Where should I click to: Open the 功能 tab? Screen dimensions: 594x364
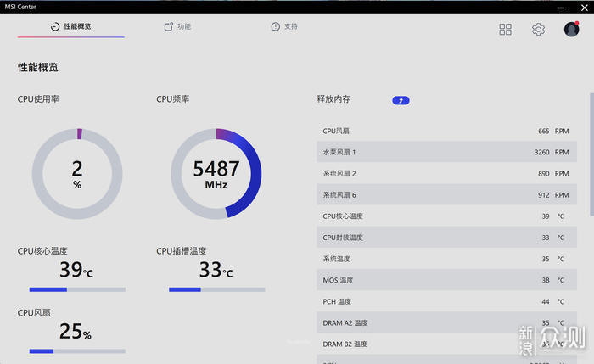[x=177, y=26]
